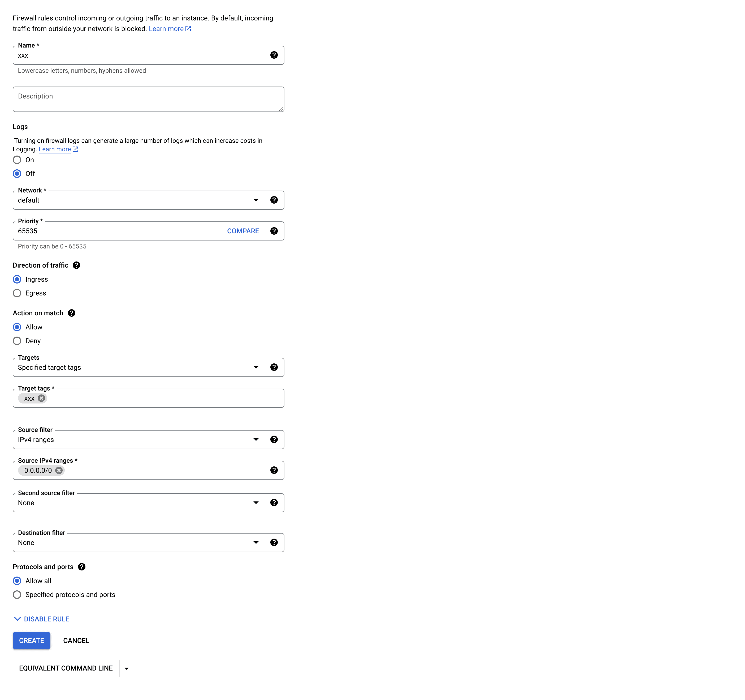
Task: Open help for the Network field
Action: (274, 200)
